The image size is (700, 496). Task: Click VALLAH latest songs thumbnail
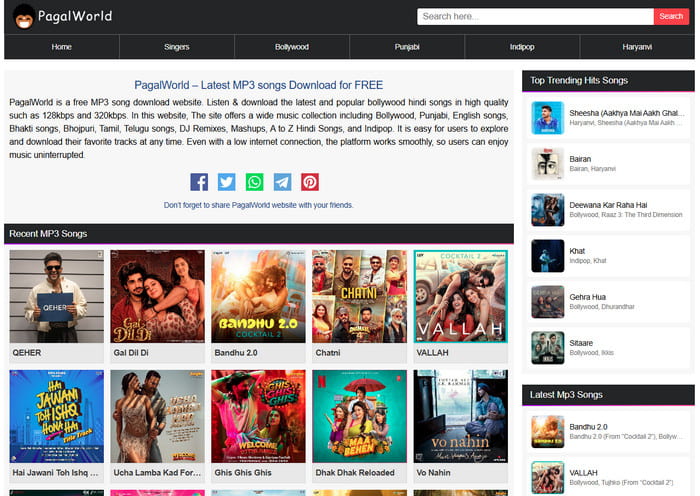coord(548,478)
